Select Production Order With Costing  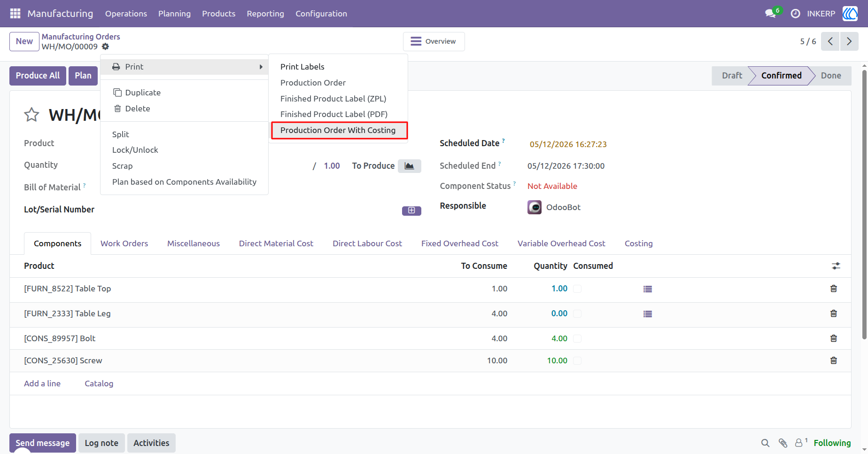click(x=339, y=130)
